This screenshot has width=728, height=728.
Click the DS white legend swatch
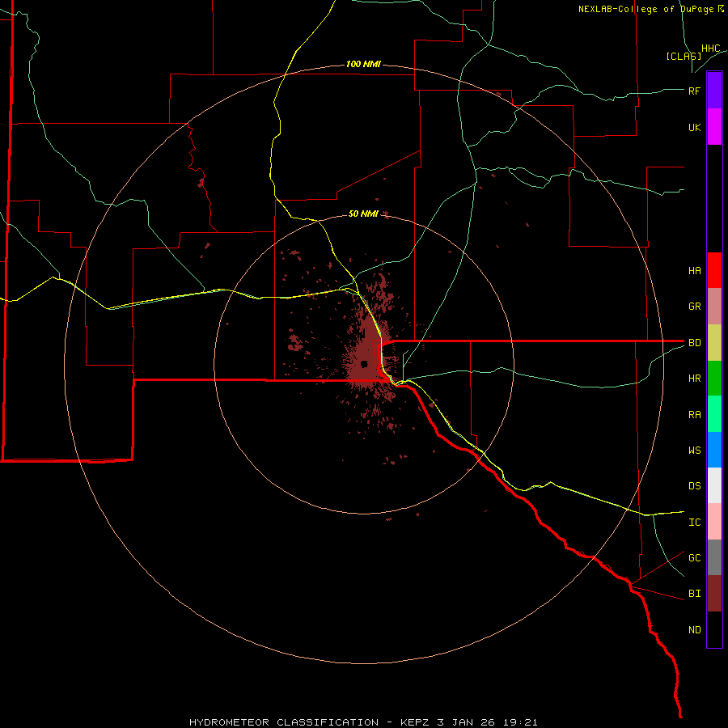[714, 485]
